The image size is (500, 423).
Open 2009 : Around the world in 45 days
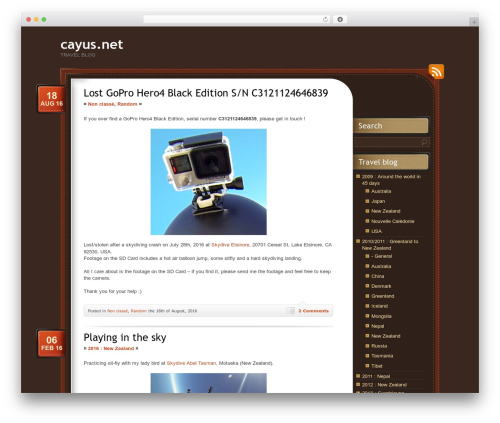391,180
